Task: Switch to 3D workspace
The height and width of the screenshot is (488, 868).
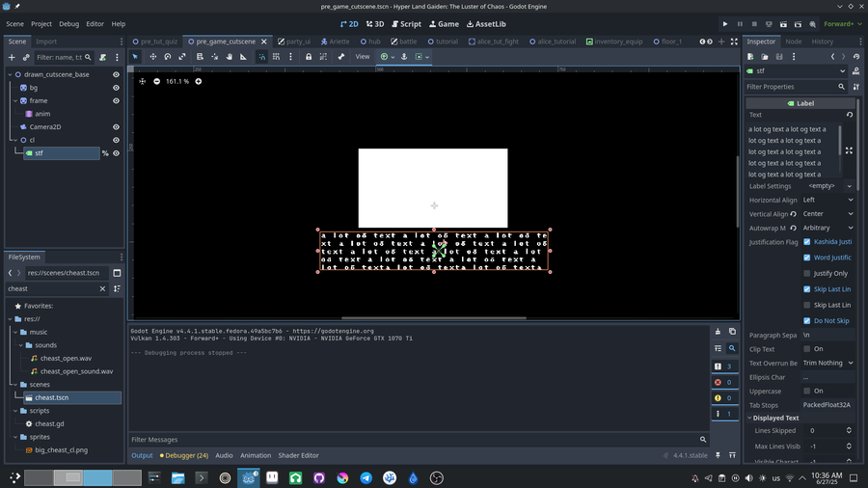Action: (375, 24)
